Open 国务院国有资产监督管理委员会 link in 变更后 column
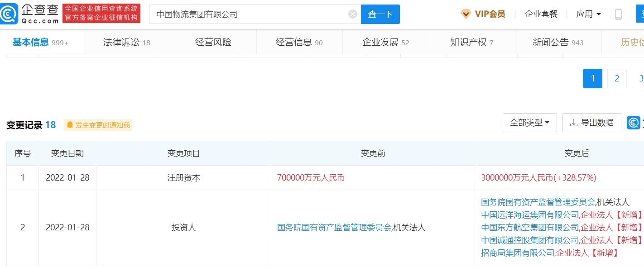Screen dimensions: 644x267 tap(538, 202)
